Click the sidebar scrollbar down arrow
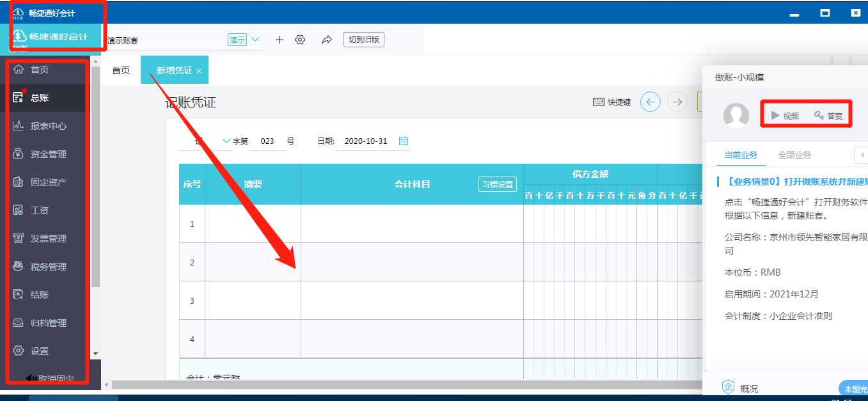 [x=96, y=353]
